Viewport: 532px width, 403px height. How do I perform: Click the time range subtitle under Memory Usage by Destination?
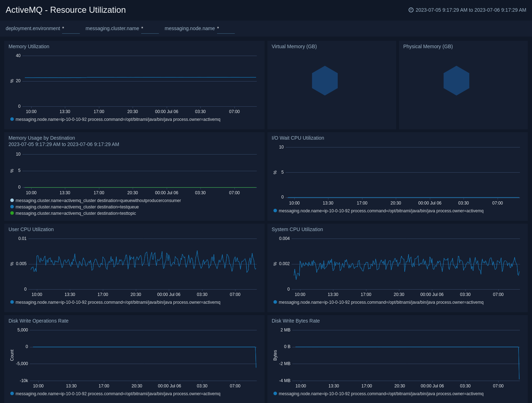(x=64, y=144)
